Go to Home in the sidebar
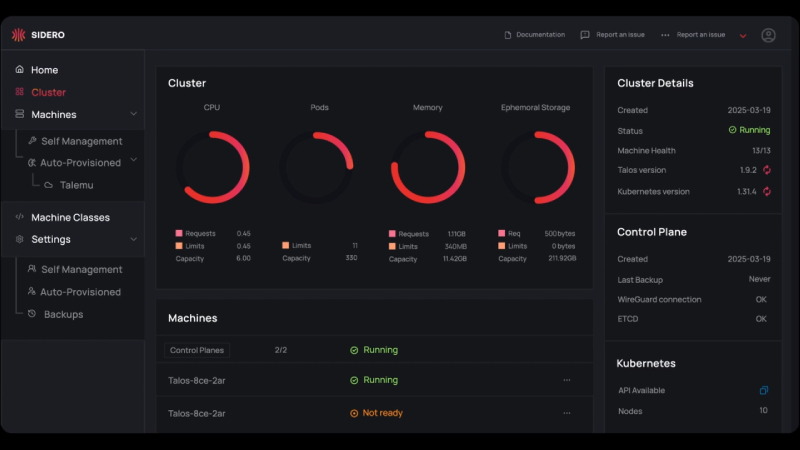This screenshot has height=450, width=800. pos(44,70)
